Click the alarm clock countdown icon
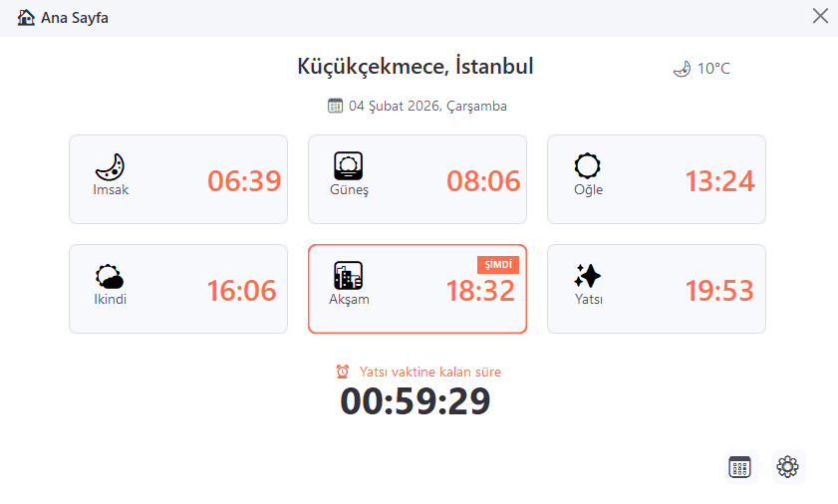 [343, 372]
